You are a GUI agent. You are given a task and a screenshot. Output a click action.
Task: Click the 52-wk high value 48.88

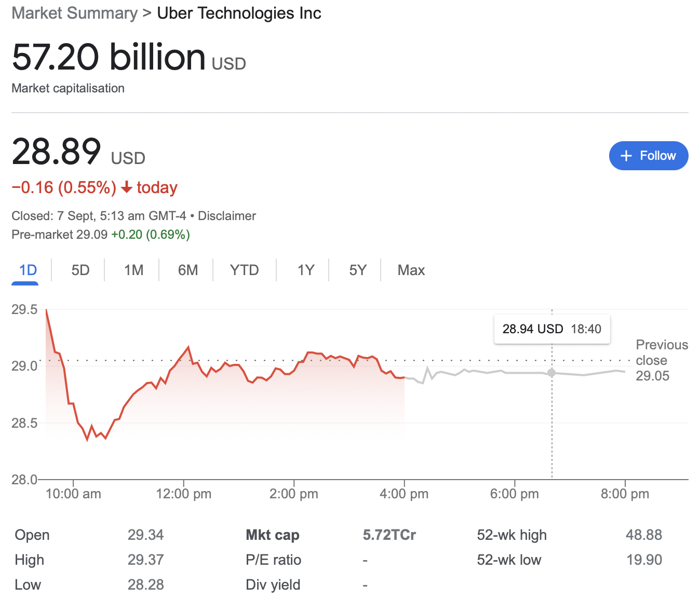coord(644,535)
